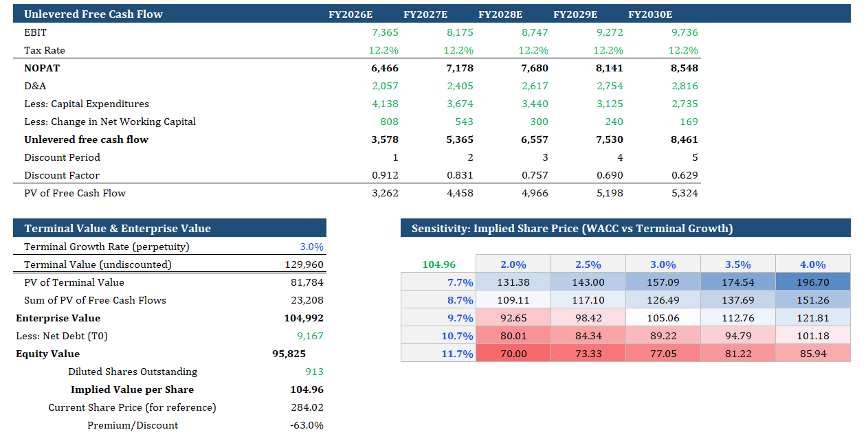868x443 pixels.
Task: Select the Equity Value figure 95,825
Action: [x=289, y=354]
